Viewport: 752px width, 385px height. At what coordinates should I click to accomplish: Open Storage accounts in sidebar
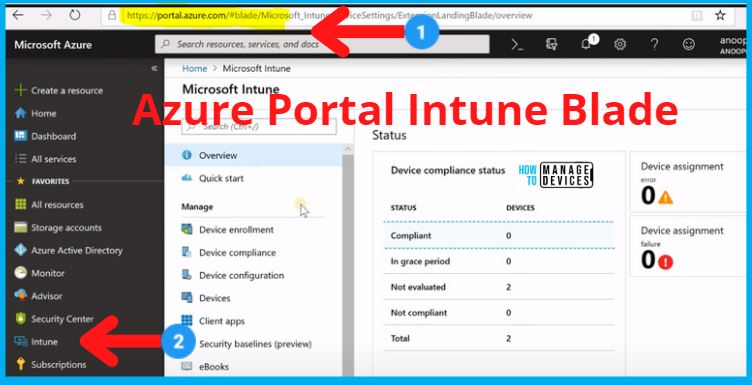pos(58,228)
